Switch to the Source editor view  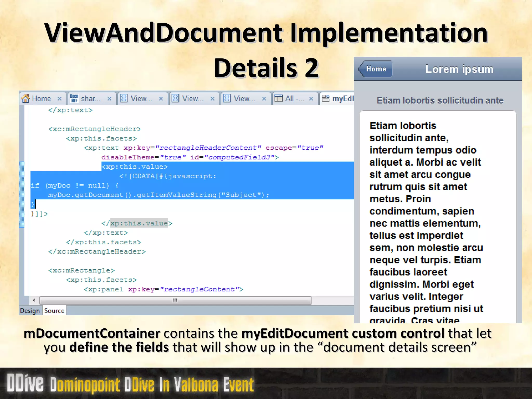coord(54,310)
